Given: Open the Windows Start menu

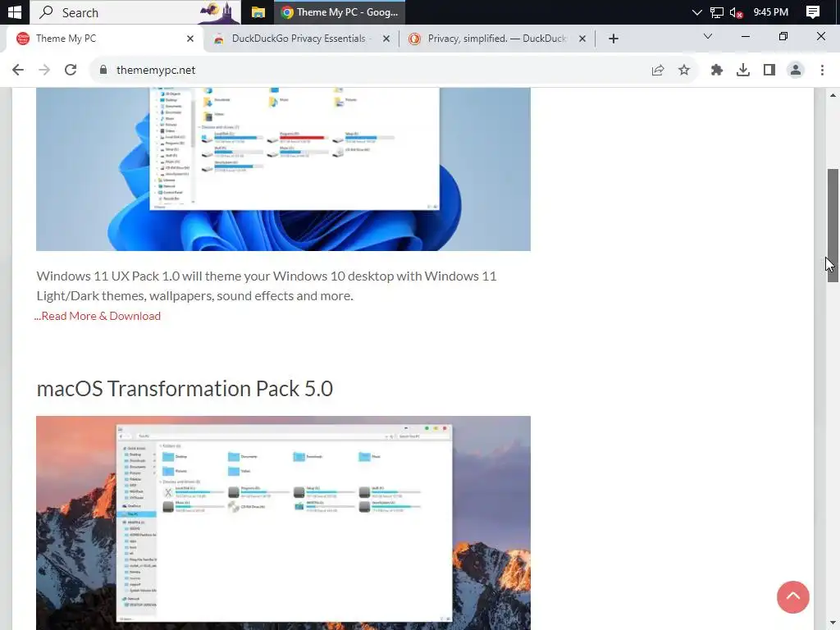Looking at the screenshot, I should tap(15, 11).
